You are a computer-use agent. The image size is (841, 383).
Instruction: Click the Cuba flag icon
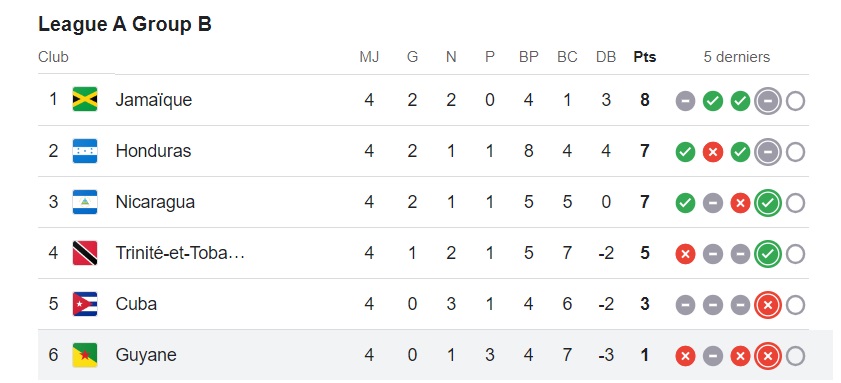pyautogui.click(x=85, y=304)
